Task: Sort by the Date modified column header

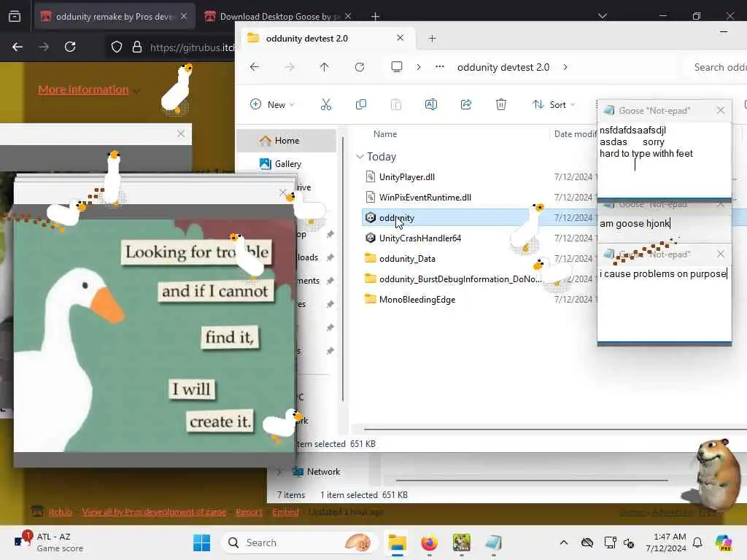Action: pos(575,134)
